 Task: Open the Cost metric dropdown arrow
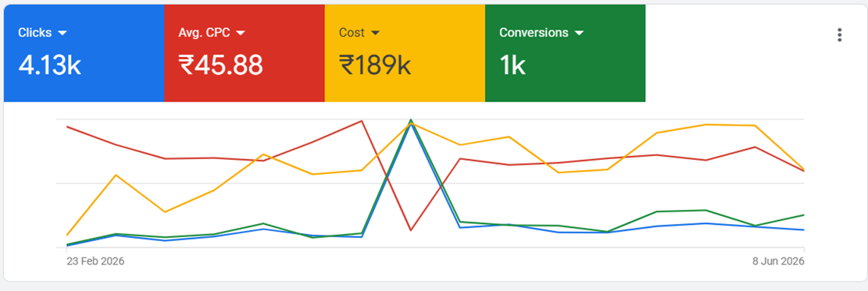click(x=375, y=34)
